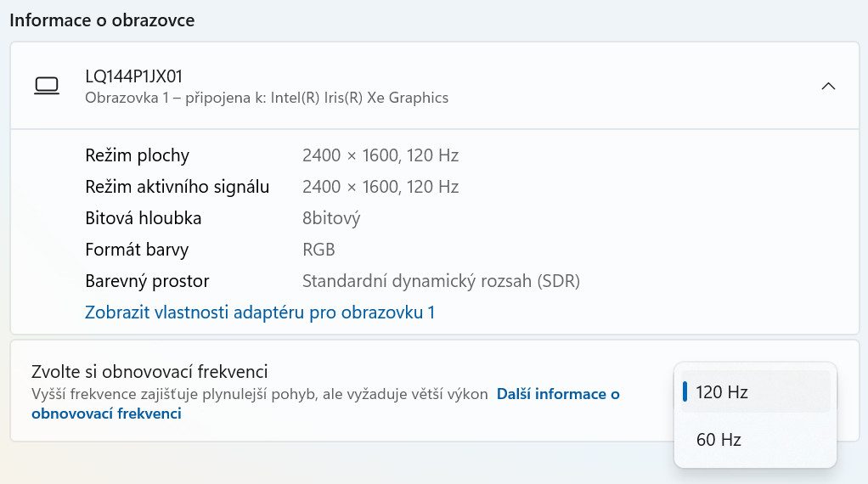This screenshot has height=484, width=868.
Task: Click the Režim aktivního signálu resolution value
Action: click(380, 187)
